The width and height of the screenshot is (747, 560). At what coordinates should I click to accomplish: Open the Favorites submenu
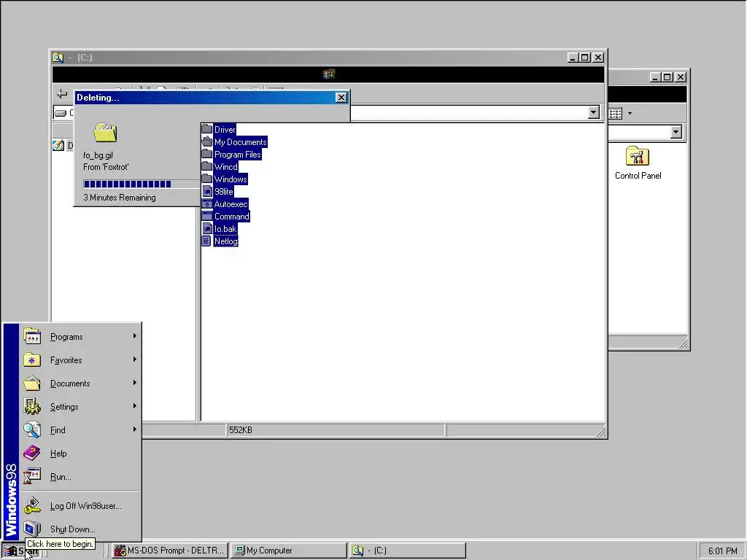tap(80, 360)
